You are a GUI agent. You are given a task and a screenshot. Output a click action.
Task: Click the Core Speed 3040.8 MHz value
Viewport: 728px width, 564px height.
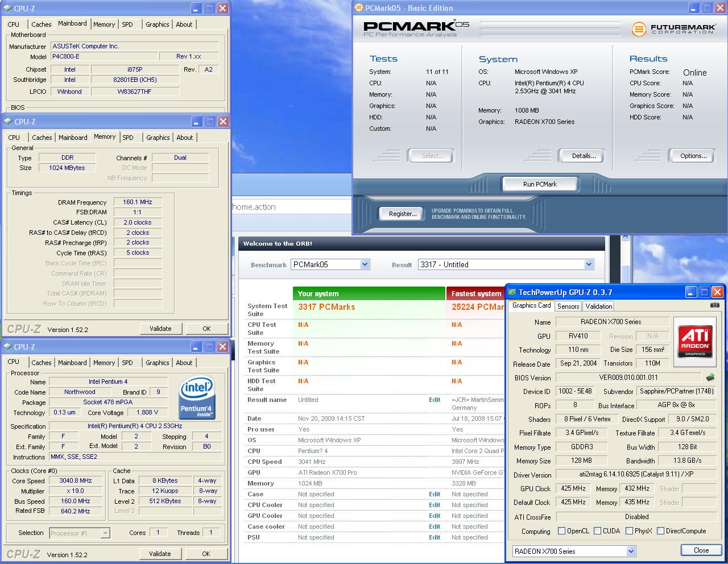point(76,480)
